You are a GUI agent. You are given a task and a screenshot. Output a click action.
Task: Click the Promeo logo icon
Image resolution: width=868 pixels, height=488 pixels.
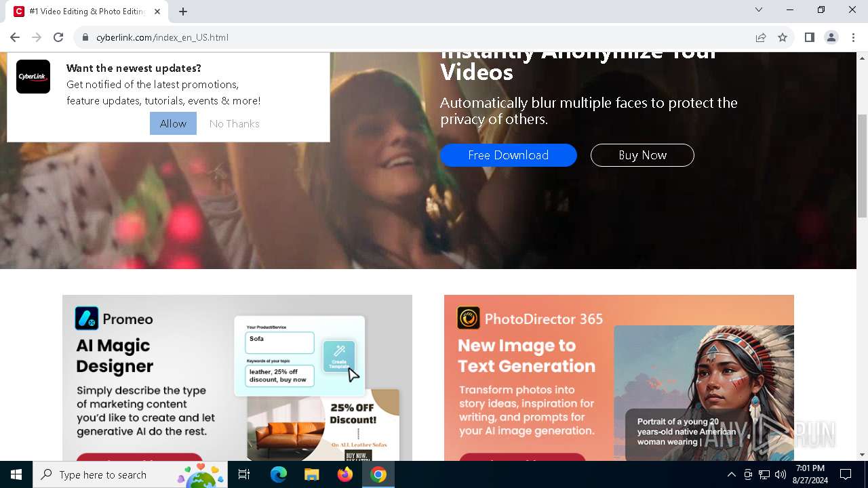click(x=87, y=319)
